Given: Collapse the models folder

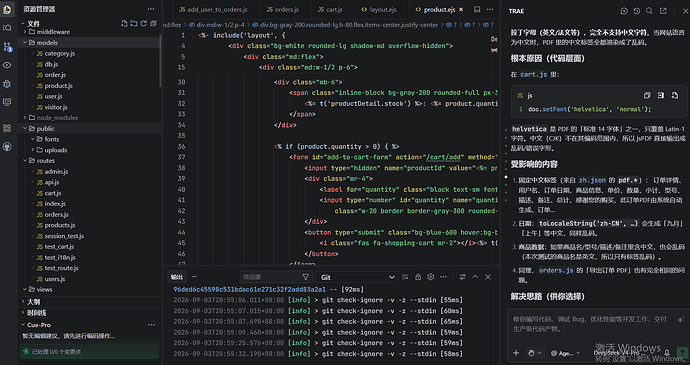Looking at the screenshot, I should pos(90,43).
